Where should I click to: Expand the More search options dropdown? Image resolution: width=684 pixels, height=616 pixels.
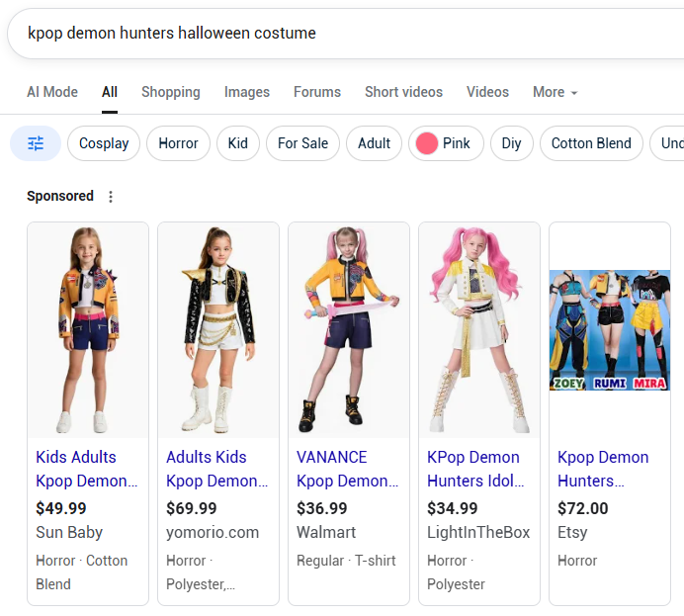coord(555,92)
